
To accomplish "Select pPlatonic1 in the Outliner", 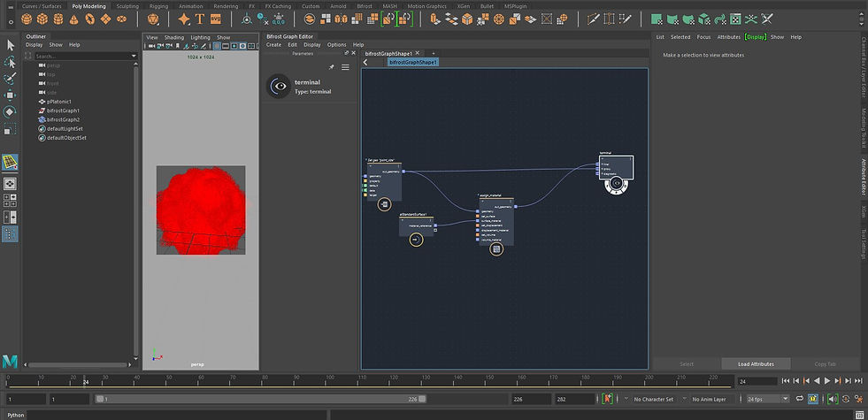I will click(59, 102).
